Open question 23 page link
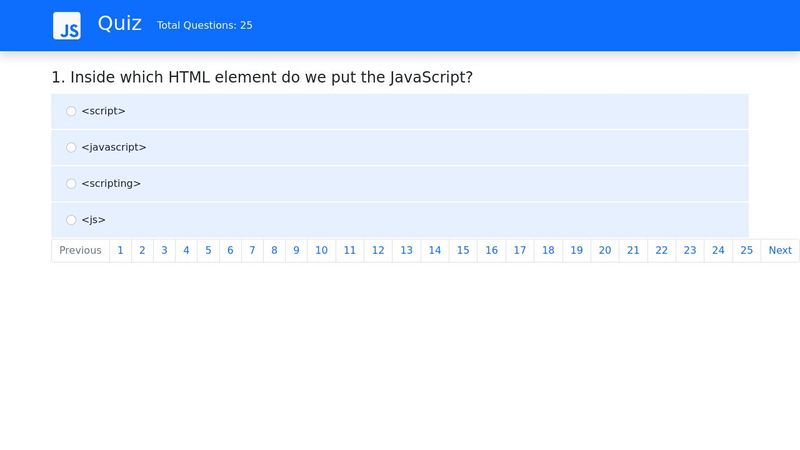The image size is (800, 450). click(690, 251)
